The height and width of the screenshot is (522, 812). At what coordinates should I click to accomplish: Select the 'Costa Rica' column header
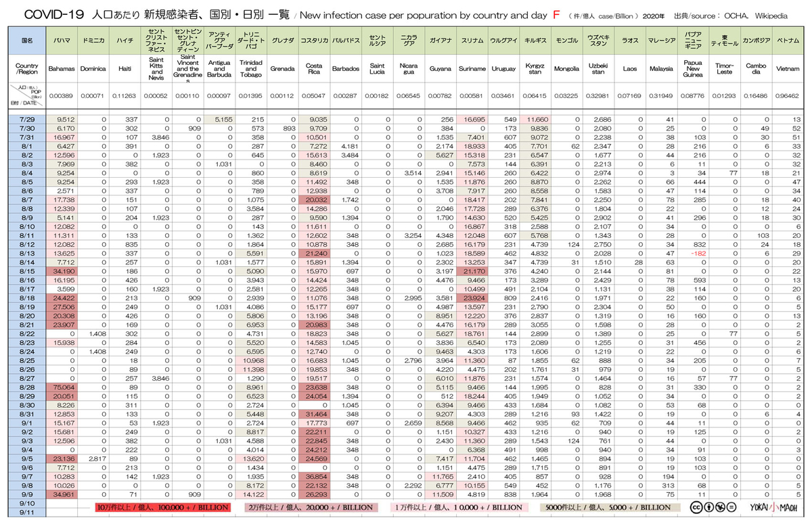coord(314,68)
